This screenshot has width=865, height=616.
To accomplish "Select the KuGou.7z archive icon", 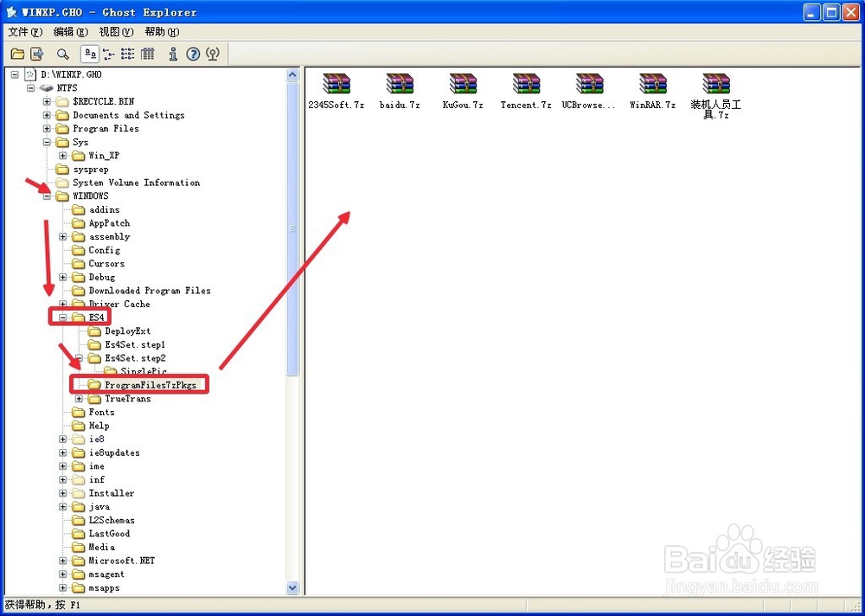I will [x=463, y=84].
